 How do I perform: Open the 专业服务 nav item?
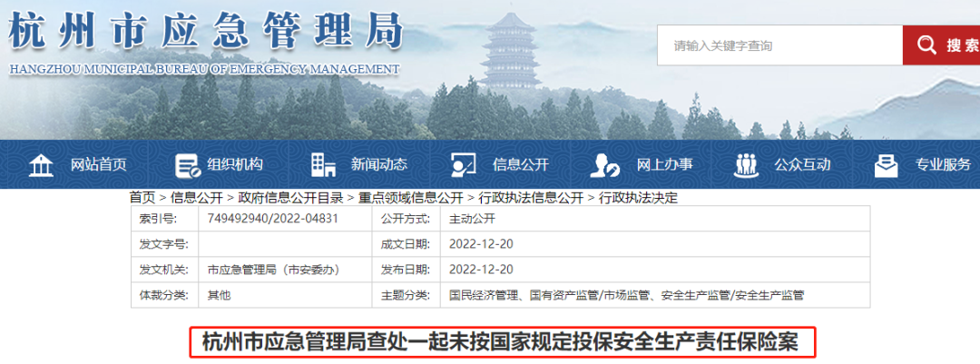pos(944,165)
